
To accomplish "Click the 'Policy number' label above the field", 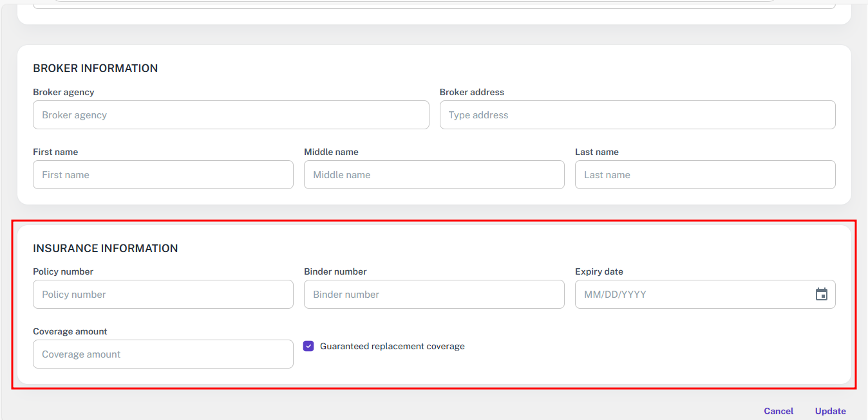I will click(63, 271).
